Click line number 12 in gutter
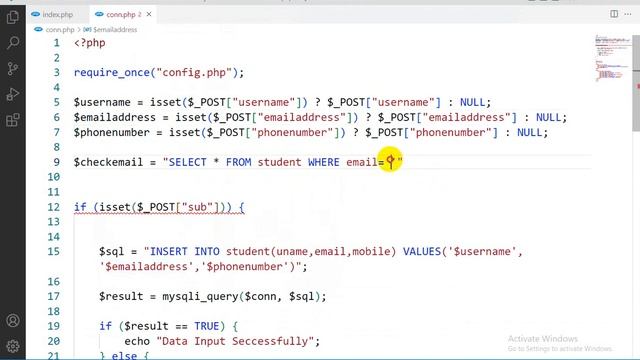The height and width of the screenshot is (360, 640). [53, 207]
